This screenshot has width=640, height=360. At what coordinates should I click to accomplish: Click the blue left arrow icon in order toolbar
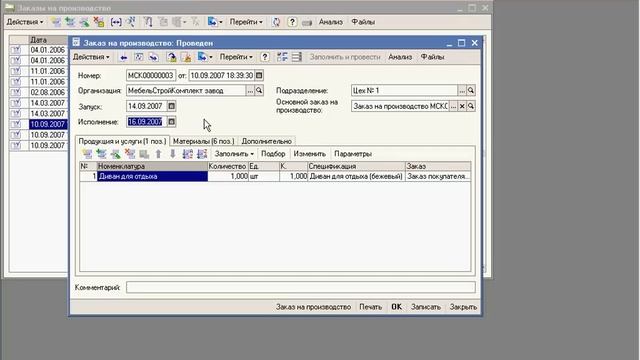coord(123,58)
